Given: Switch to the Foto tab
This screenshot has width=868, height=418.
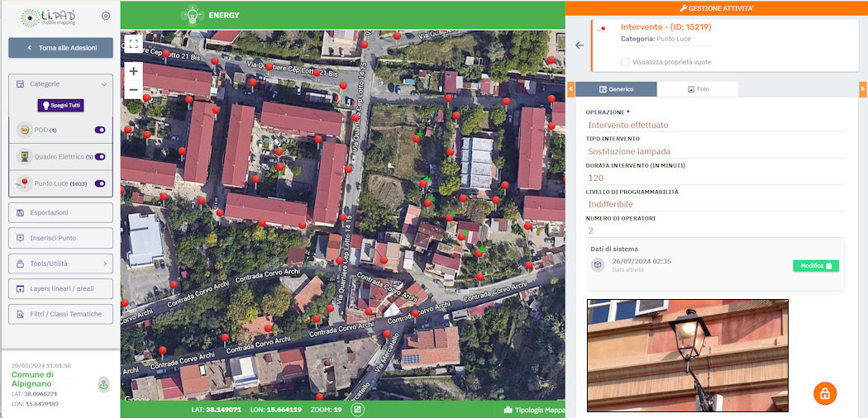Looking at the screenshot, I should pyautogui.click(x=698, y=89).
